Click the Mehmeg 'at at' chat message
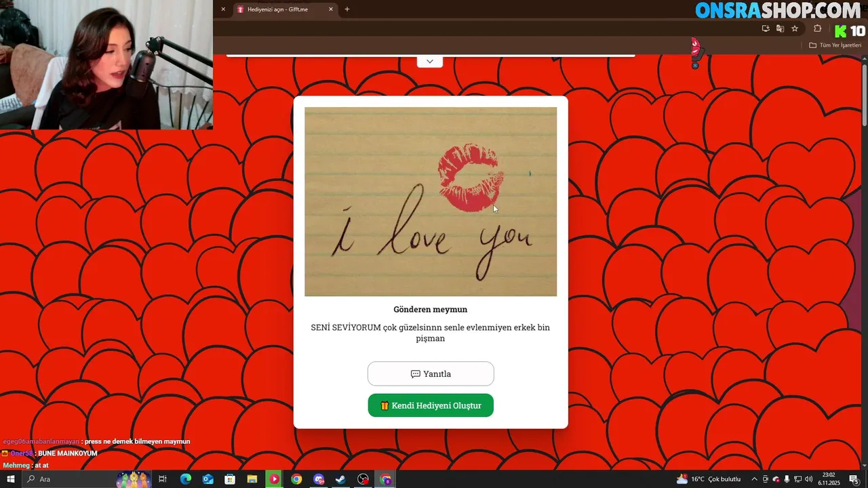 [26, 466]
